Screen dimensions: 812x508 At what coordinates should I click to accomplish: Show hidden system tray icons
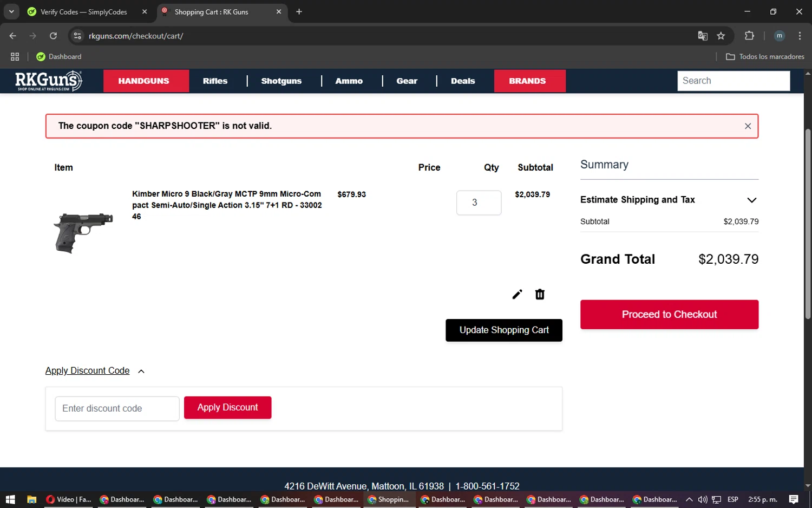point(689,499)
